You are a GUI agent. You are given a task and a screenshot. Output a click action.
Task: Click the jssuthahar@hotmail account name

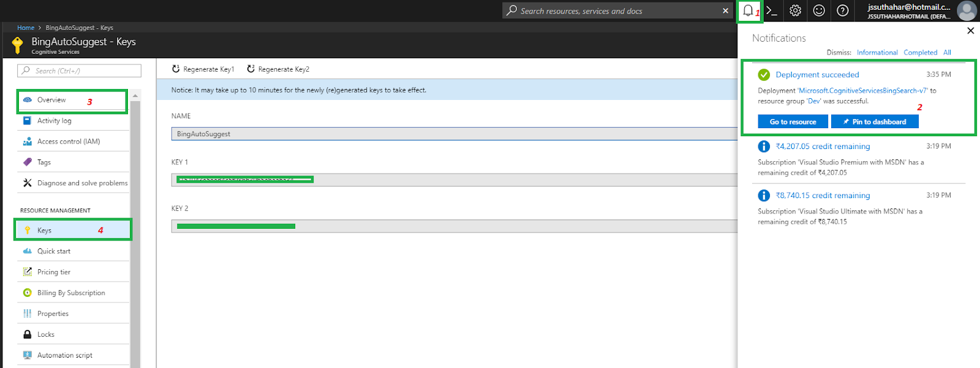909,7
